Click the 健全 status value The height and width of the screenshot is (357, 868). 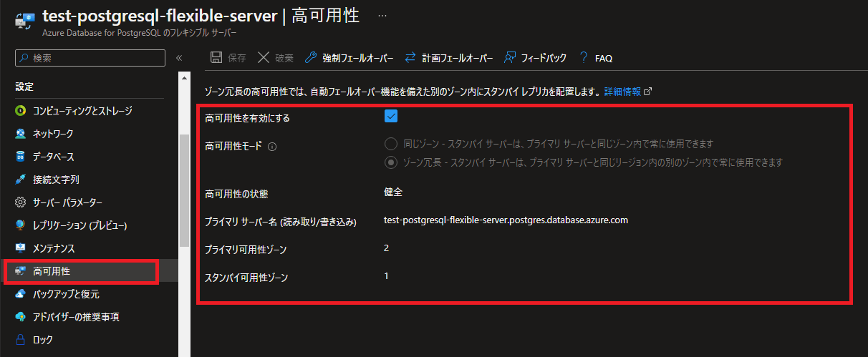393,192
